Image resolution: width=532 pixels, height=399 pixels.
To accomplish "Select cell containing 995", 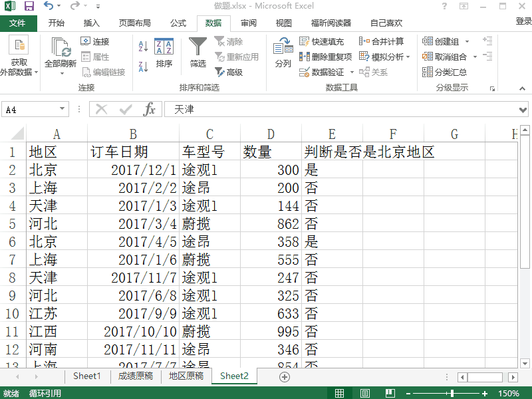I will point(271,331).
